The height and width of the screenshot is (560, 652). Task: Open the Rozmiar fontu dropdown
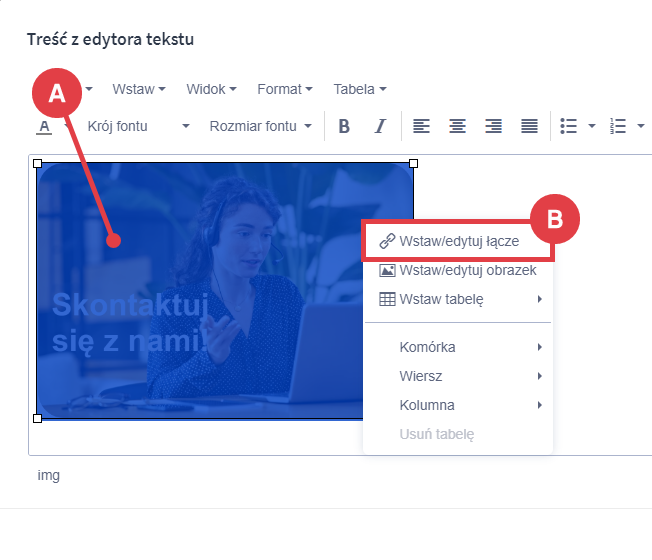point(260,126)
